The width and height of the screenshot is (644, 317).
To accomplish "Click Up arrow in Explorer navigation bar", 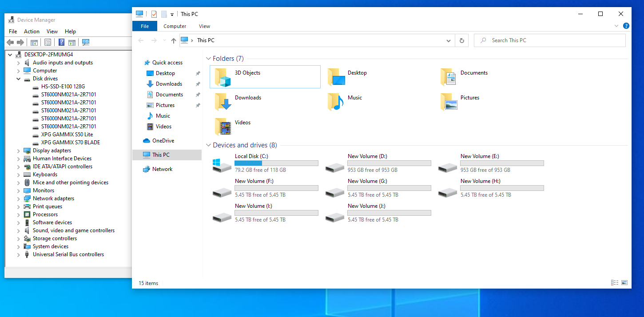I will tap(174, 40).
